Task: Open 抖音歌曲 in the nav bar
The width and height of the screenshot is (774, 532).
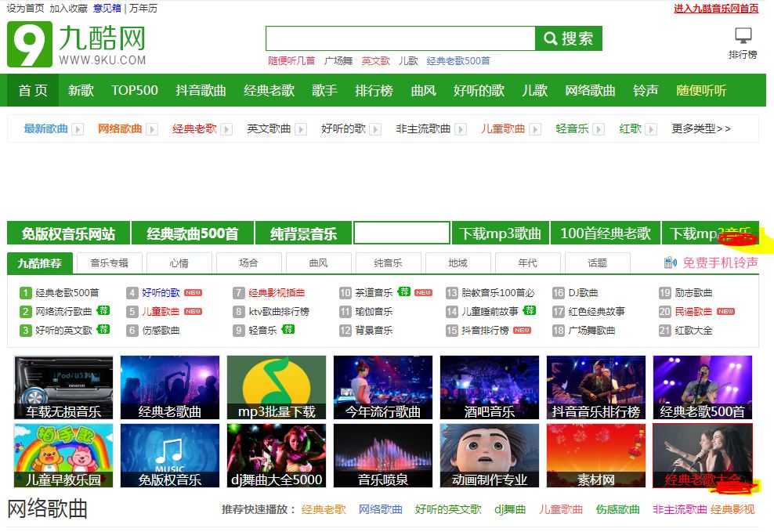Action: pos(201,90)
